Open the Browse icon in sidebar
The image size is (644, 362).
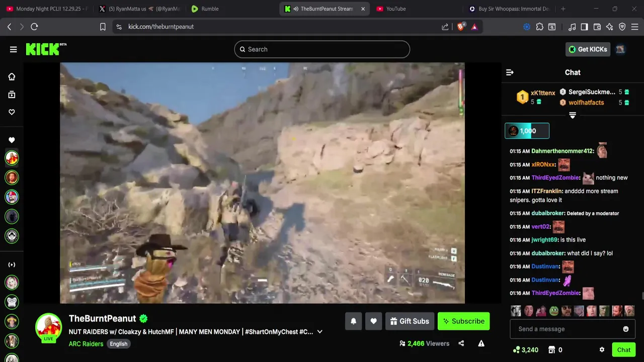pyautogui.click(x=12, y=94)
